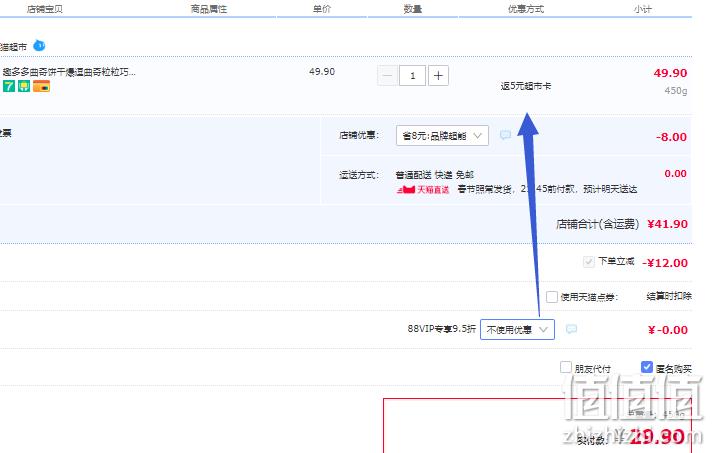
Task: Click the green 7-day return badge icon
Action: [9, 85]
